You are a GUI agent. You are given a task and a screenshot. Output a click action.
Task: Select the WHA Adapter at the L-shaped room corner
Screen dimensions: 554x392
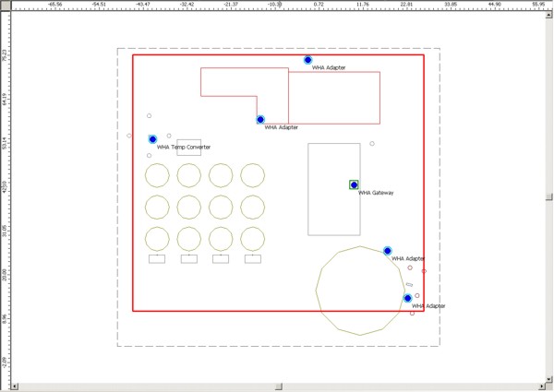point(260,120)
